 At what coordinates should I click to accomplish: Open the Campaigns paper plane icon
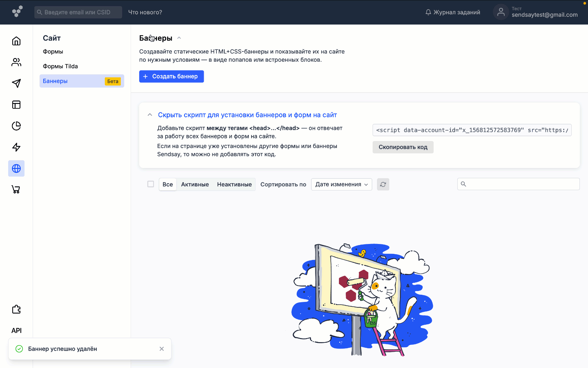coord(16,83)
